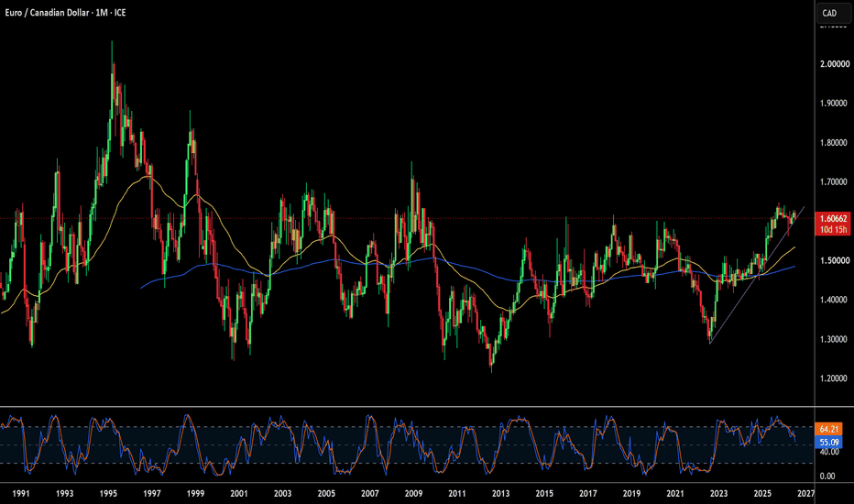Click the Euro / Canadian Dollar symbol title

[x=47, y=13]
